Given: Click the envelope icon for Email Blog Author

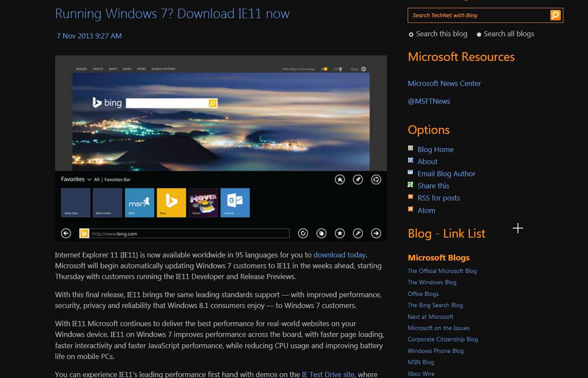Looking at the screenshot, I should (x=410, y=172).
